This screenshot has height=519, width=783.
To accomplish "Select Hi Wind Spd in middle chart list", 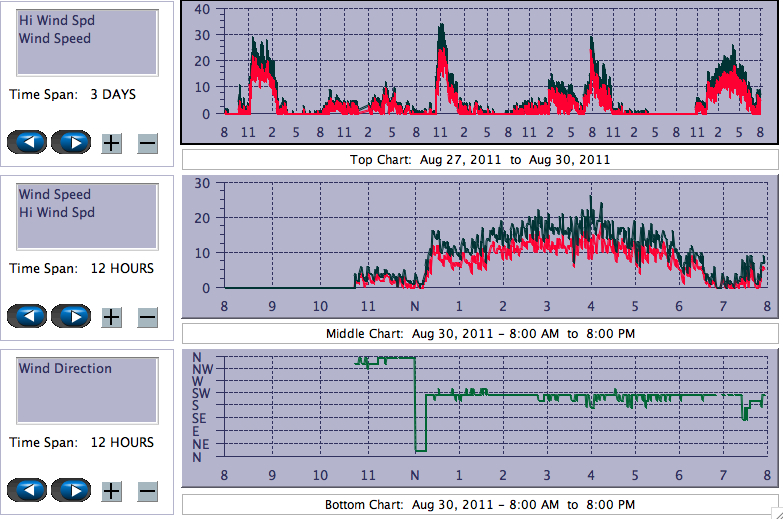I will click(x=56, y=213).
